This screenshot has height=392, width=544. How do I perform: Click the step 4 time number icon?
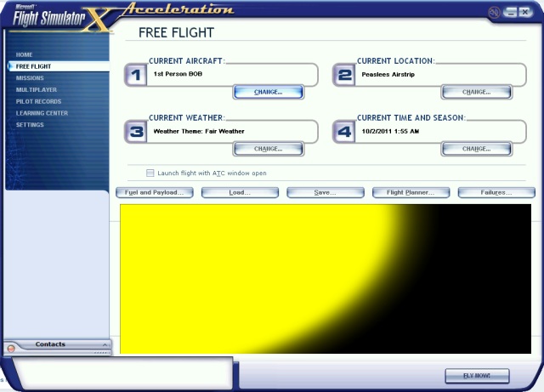(344, 132)
